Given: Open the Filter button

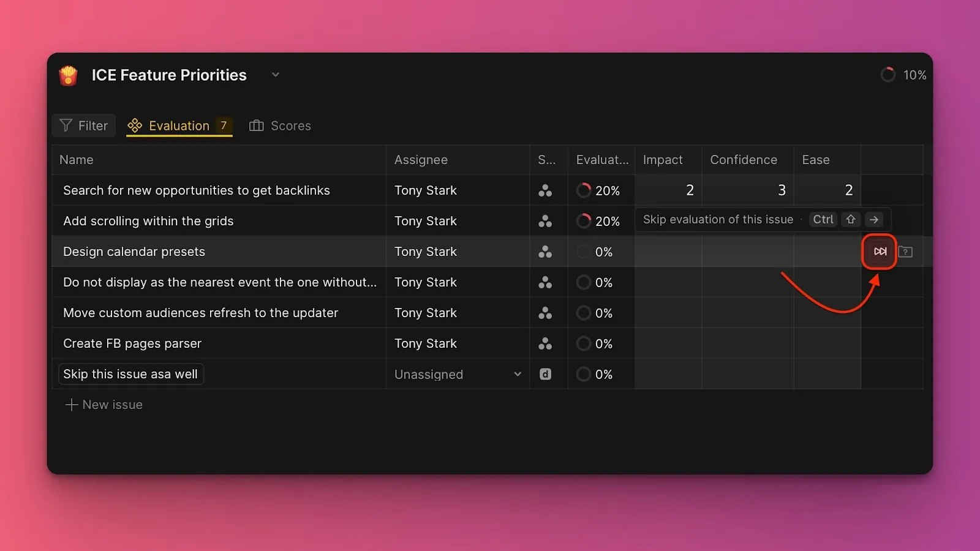Looking at the screenshot, I should [84, 126].
